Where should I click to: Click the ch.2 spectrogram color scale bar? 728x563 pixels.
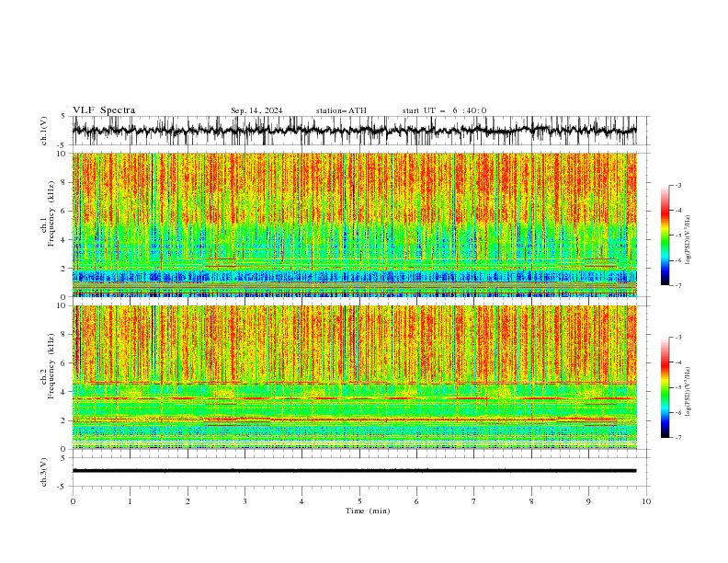[665, 387]
